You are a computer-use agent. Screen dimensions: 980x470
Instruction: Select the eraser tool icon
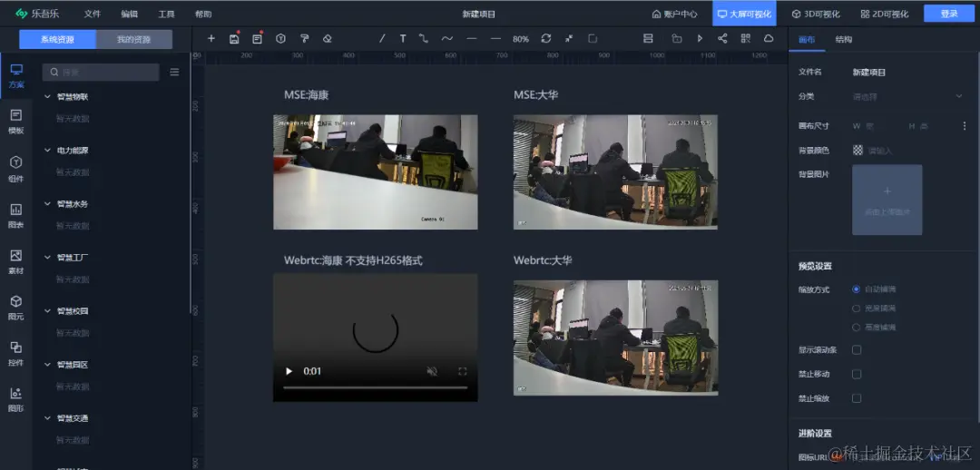[328, 39]
